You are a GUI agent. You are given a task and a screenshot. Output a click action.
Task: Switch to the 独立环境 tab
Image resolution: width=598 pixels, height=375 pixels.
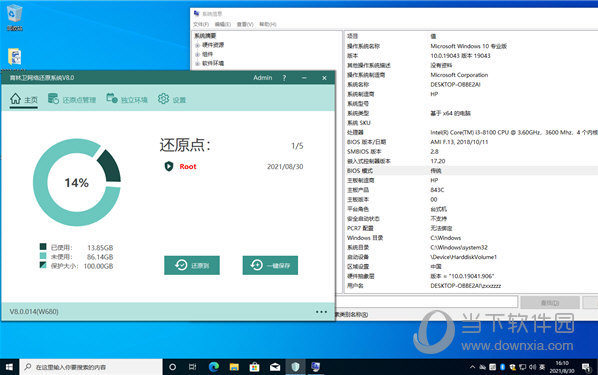127,99
